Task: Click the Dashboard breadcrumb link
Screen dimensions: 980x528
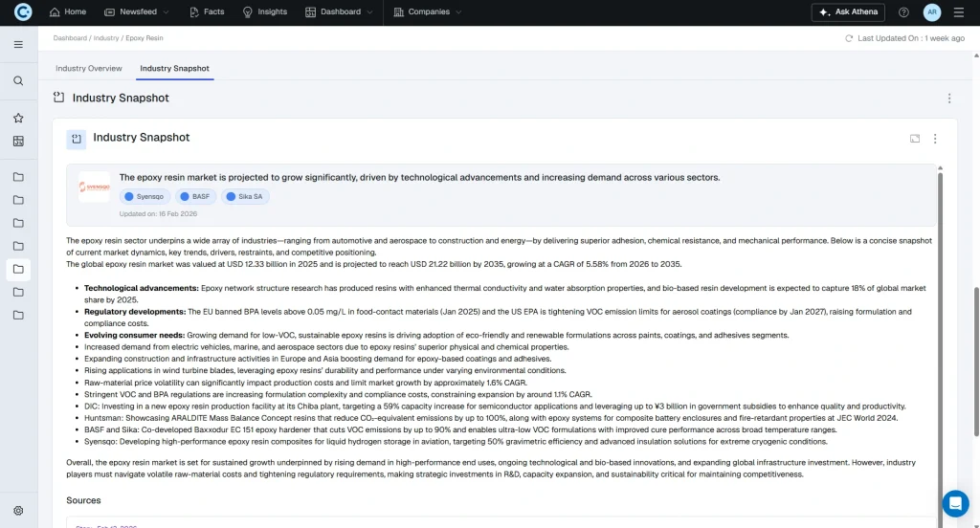Action: (70, 38)
